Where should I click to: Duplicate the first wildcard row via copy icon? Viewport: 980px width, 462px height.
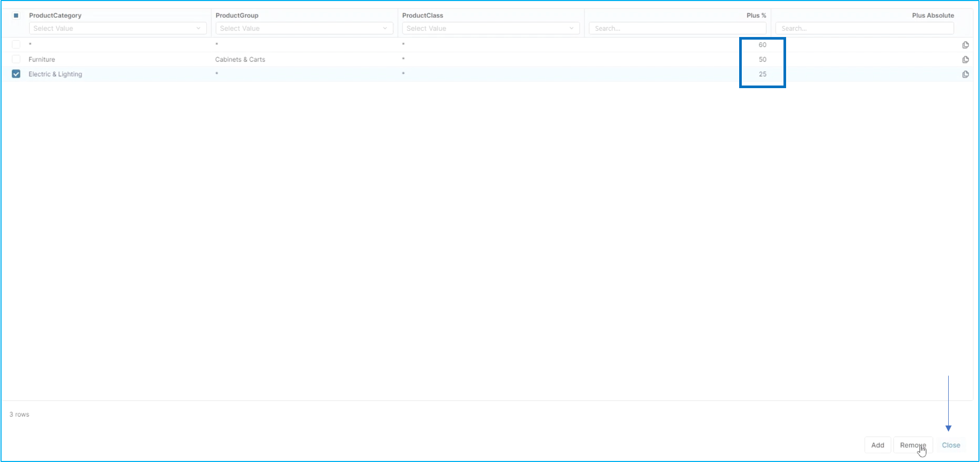click(x=965, y=45)
